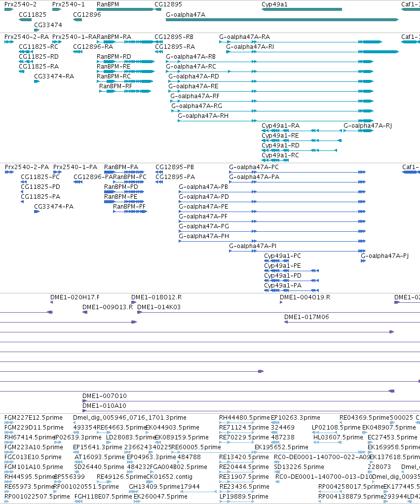Click the CG12895 gene label
Viewport: 420px width, 504px height.
click(x=168, y=4)
